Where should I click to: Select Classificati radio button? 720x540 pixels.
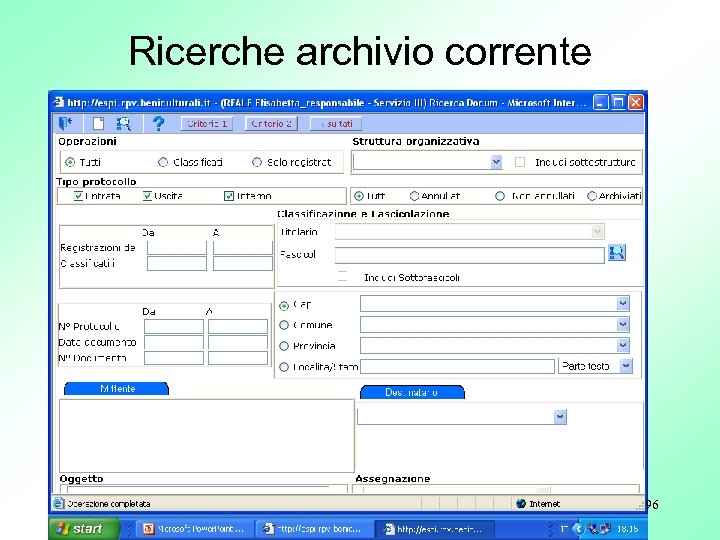(x=163, y=162)
